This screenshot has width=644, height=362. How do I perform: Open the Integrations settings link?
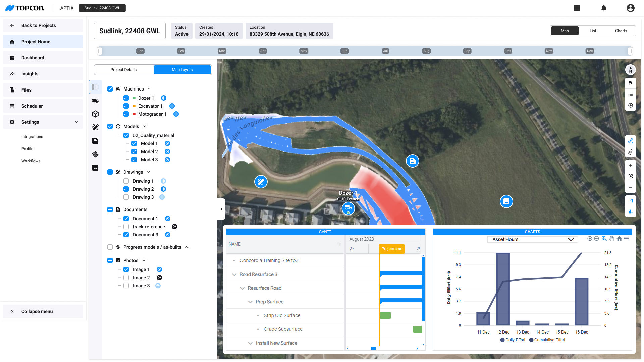[32, 137]
